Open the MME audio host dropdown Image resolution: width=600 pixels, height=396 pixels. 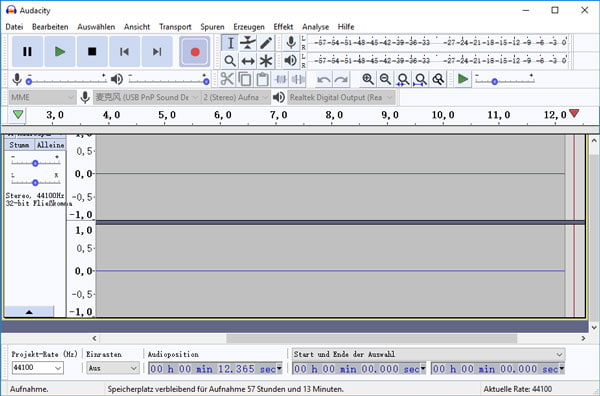click(42, 98)
